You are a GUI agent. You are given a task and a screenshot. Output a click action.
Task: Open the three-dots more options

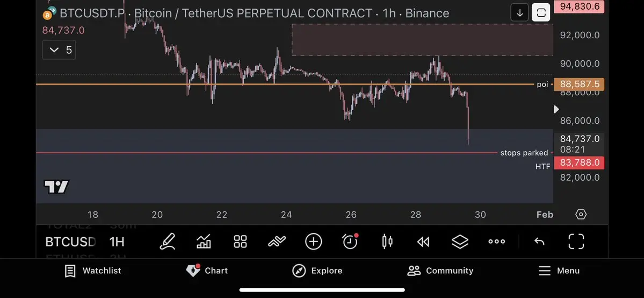[496, 242]
